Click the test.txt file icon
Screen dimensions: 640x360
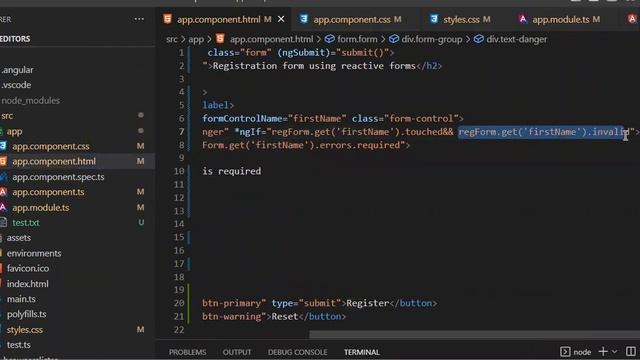pyautogui.click(x=3, y=222)
